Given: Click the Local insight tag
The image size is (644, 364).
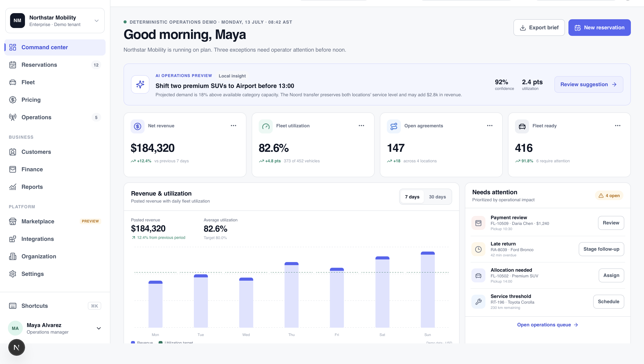Looking at the screenshot, I should 232,76.
